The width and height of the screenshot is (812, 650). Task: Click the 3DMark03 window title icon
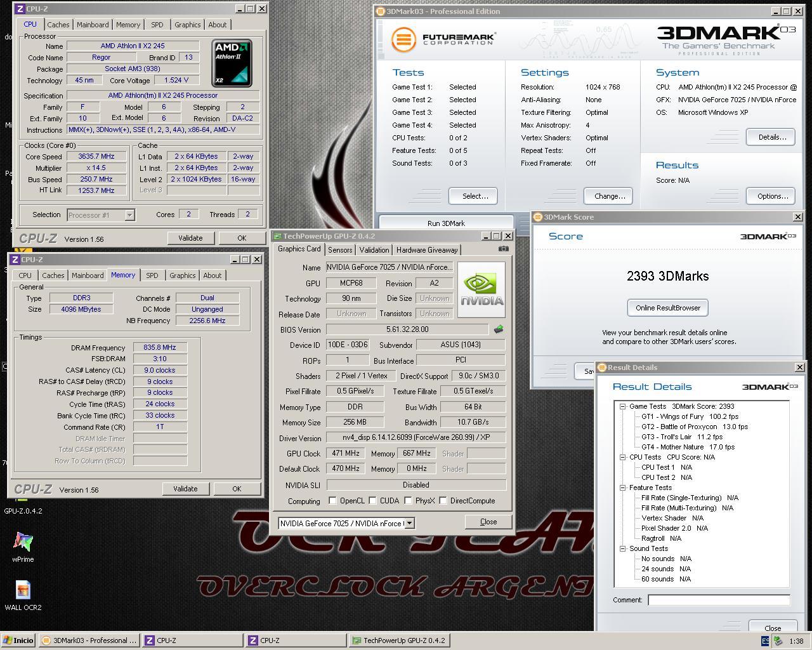click(381, 11)
